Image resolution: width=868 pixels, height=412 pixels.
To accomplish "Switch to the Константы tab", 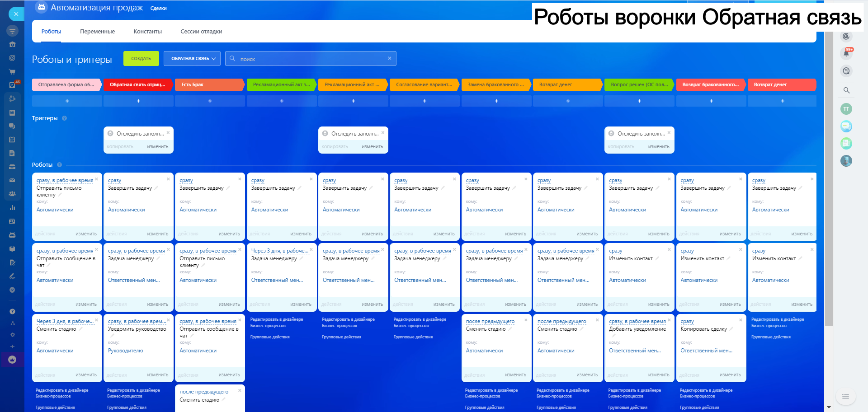I will [147, 32].
